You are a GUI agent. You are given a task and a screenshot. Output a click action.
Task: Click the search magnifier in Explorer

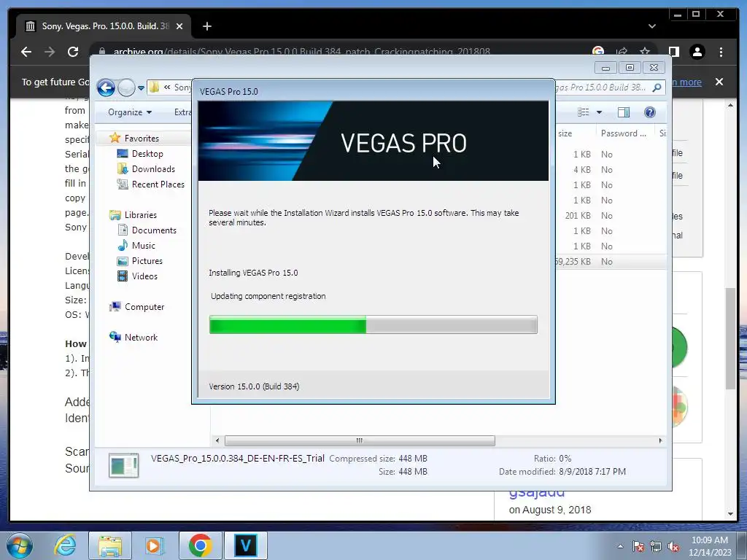point(657,87)
